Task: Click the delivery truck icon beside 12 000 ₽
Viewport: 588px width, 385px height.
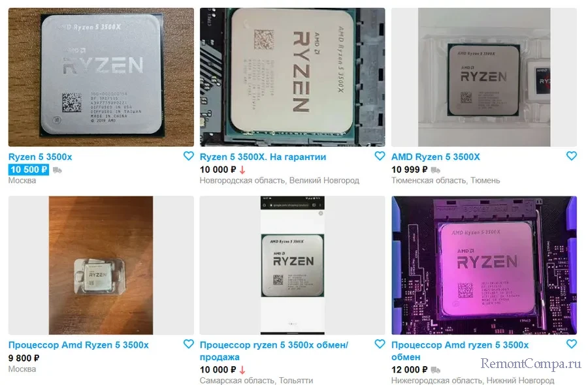Action: point(436,370)
